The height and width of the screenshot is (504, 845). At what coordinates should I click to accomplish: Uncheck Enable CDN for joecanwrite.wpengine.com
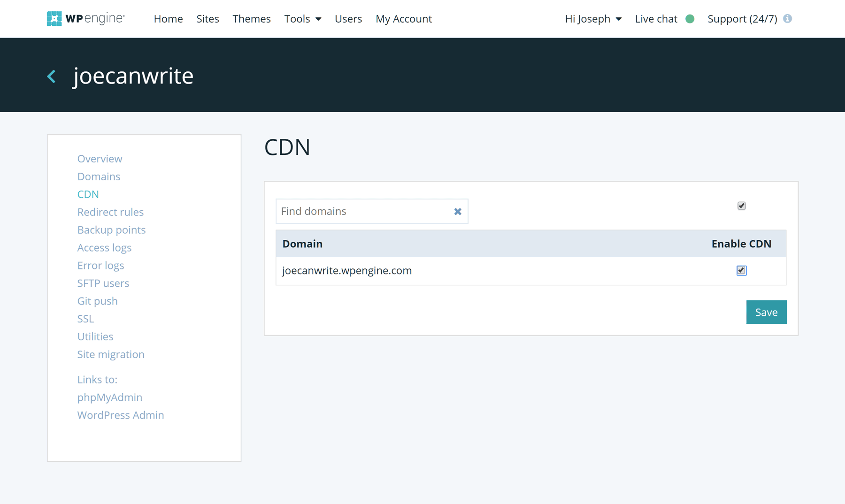[741, 270]
